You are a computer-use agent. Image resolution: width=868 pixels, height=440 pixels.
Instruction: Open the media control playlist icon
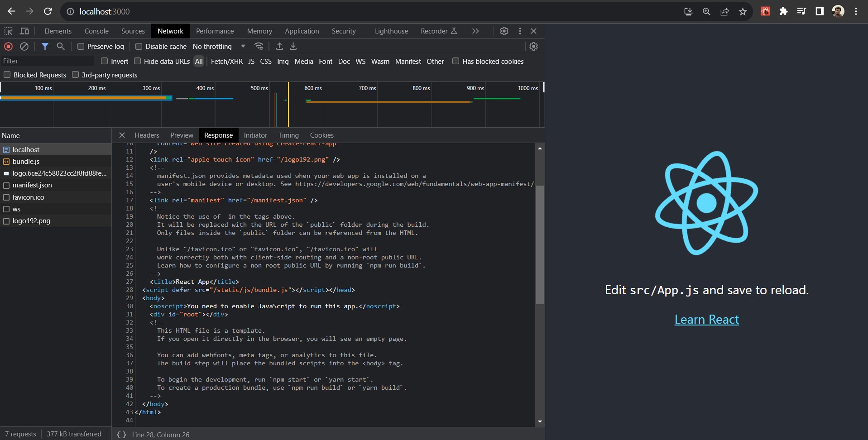click(801, 11)
